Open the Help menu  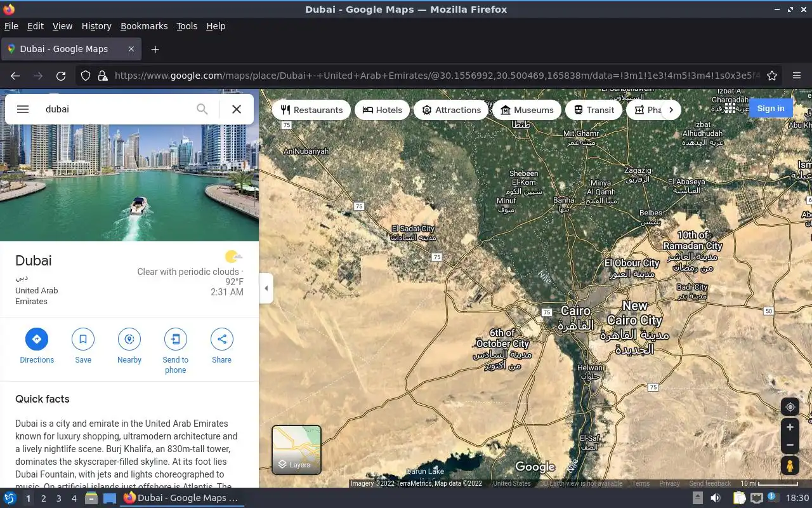(216, 26)
